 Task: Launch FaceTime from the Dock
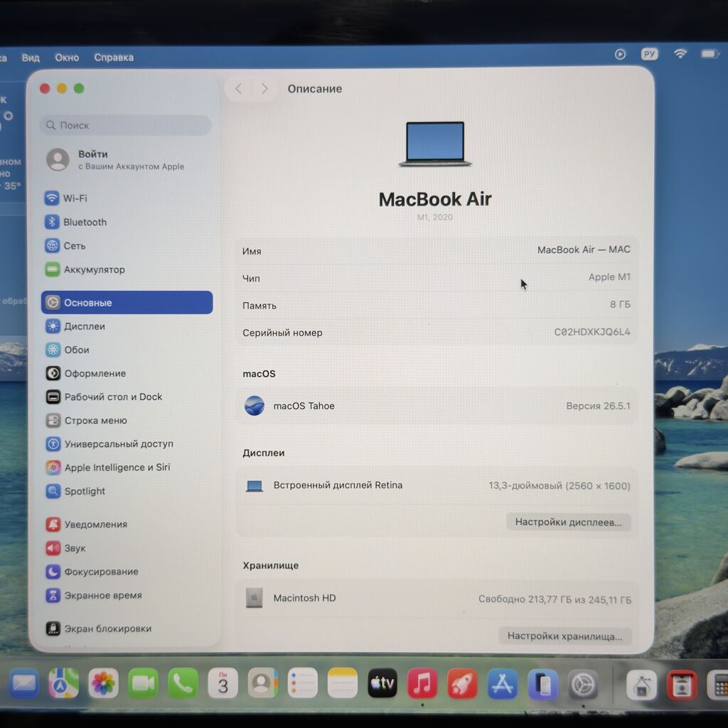coord(143,683)
